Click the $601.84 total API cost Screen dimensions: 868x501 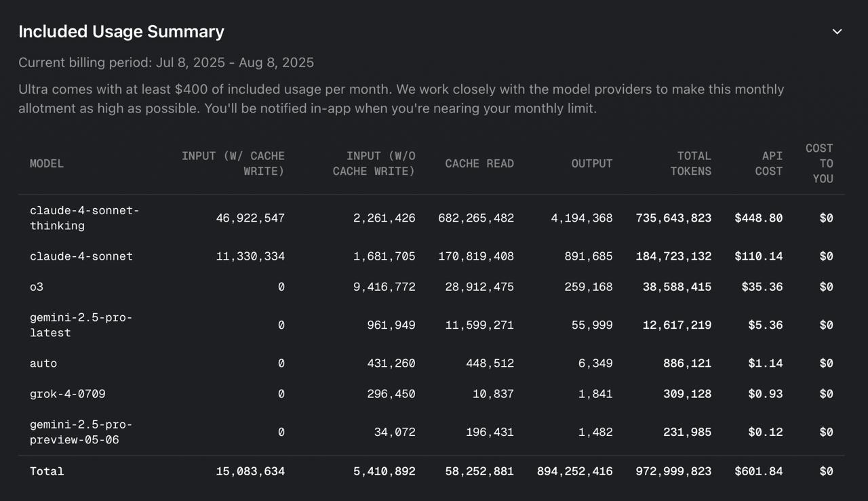point(758,471)
